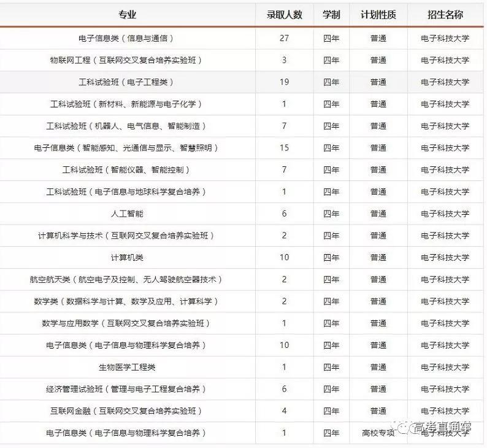Click enrollment number 6 for 经济管理试验班
This screenshot has width=487, height=448.
click(x=284, y=389)
